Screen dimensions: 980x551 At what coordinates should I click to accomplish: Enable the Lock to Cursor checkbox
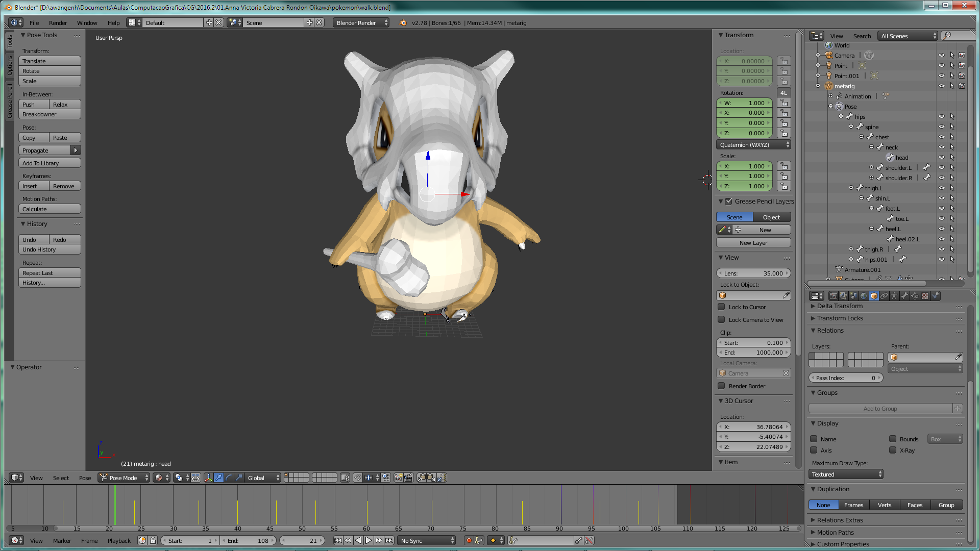(721, 307)
